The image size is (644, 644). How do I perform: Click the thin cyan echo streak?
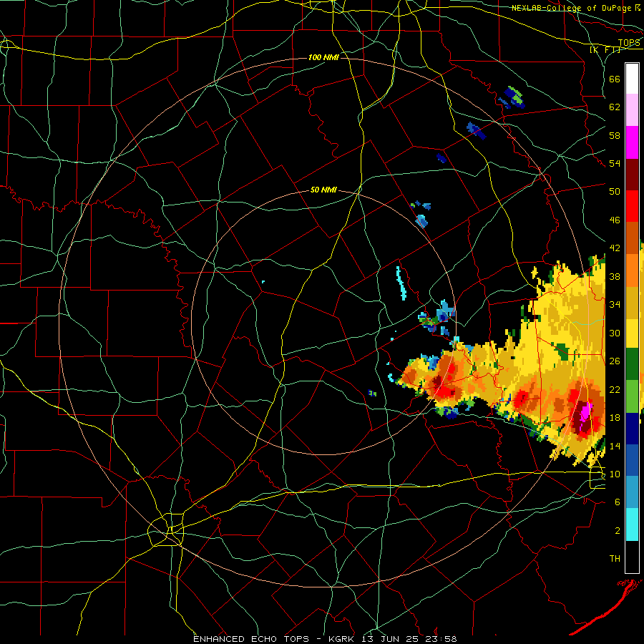(401, 283)
